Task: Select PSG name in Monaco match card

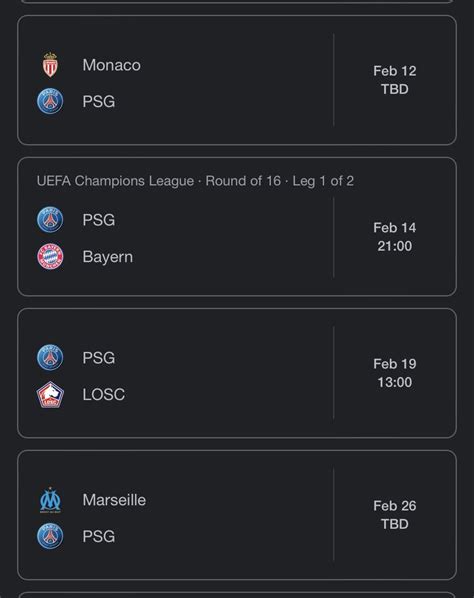Action: click(99, 101)
